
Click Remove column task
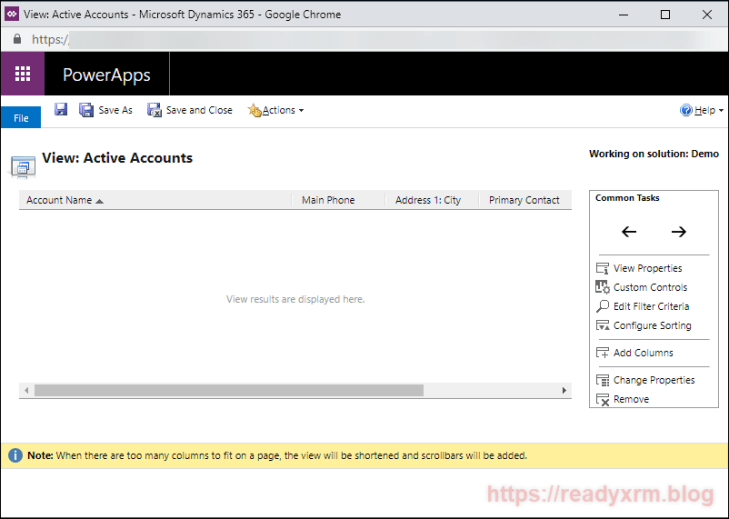tap(630, 399)
